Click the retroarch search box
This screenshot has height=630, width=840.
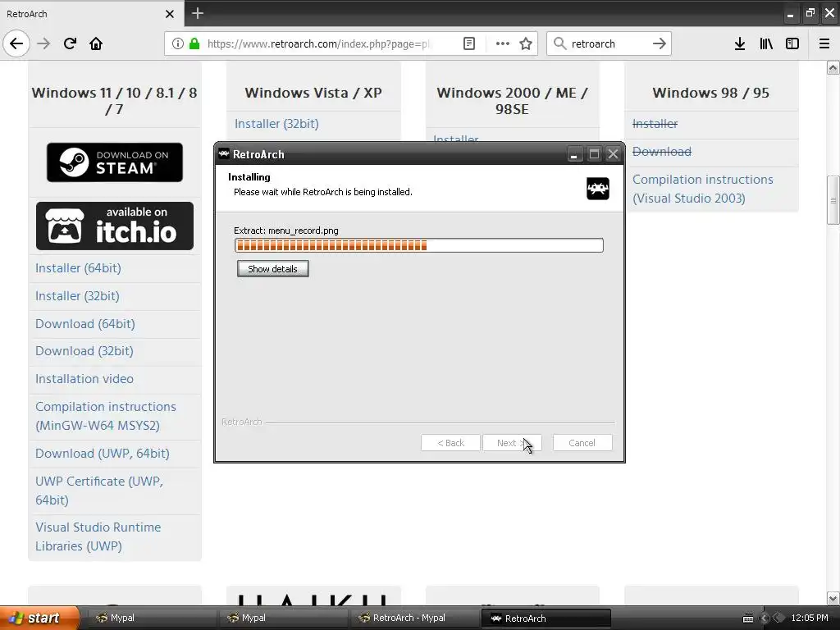tap(609, 43)
